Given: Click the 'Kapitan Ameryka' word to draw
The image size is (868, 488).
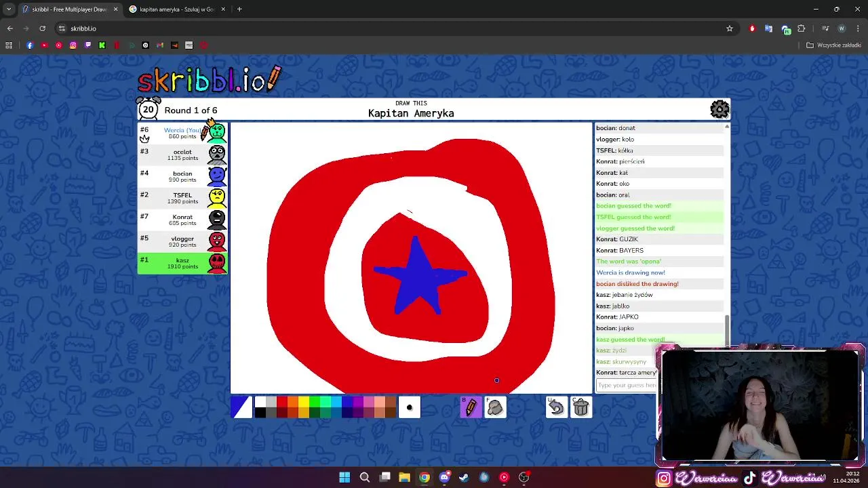Looking at the screenshot, I should tap(411, 113).
